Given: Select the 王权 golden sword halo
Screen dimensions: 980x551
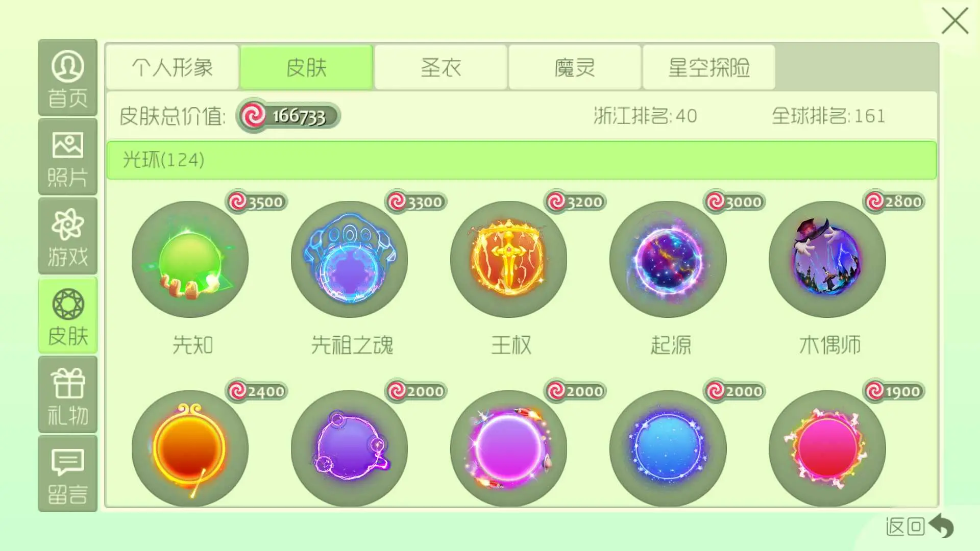Looking at the screenshot, I should click(x=508, y=259).
